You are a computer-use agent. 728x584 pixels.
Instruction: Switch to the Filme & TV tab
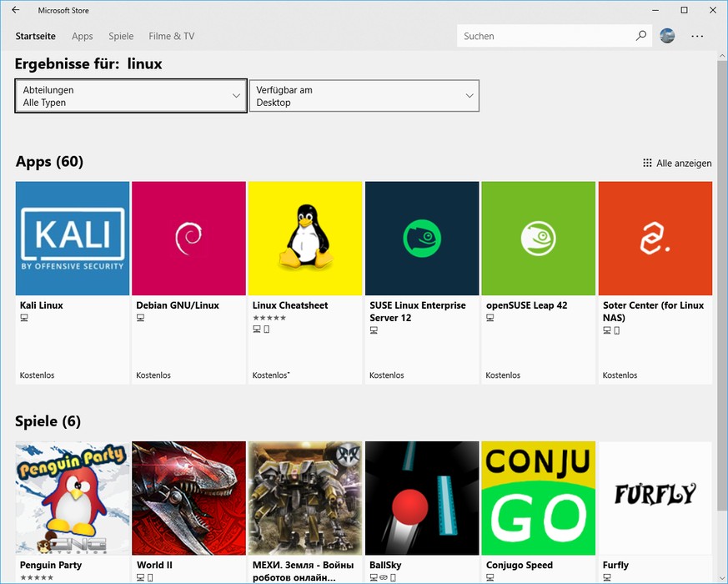tap(171, 36)
